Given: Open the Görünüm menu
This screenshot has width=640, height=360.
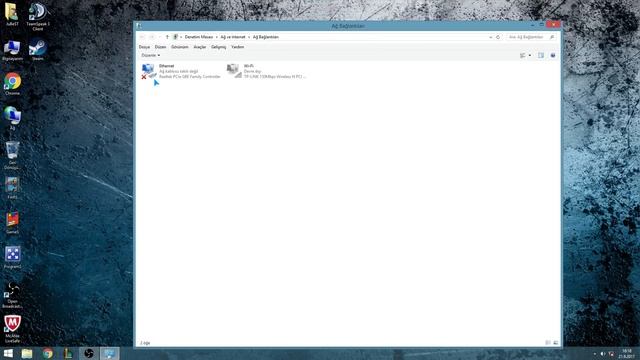Looking at the screenshot, I should pos(180,47).
